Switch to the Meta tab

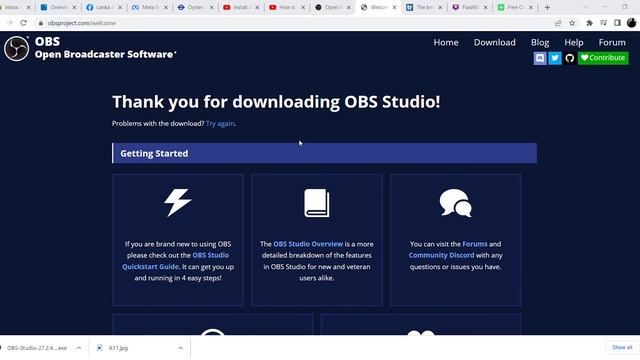(150, 7)
